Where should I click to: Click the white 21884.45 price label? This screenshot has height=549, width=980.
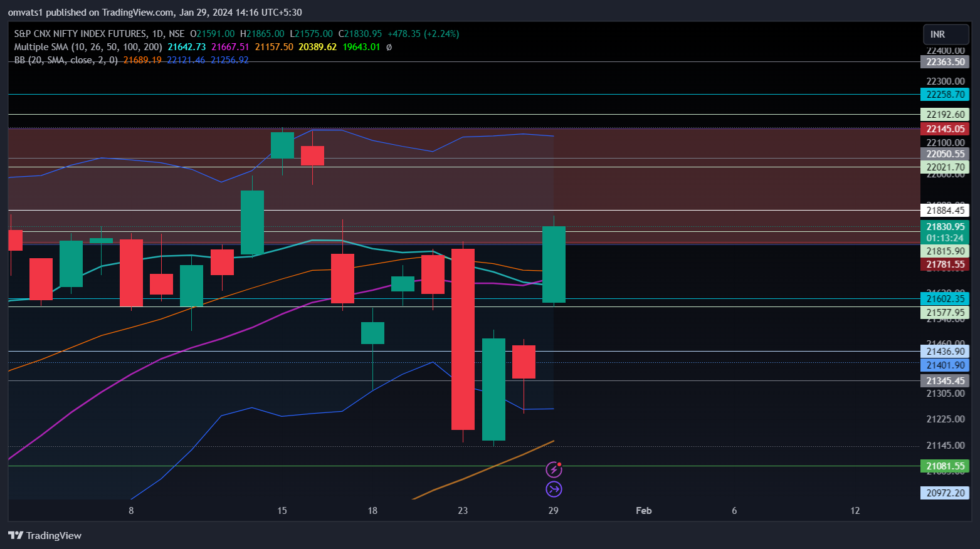tap(945, 211)
